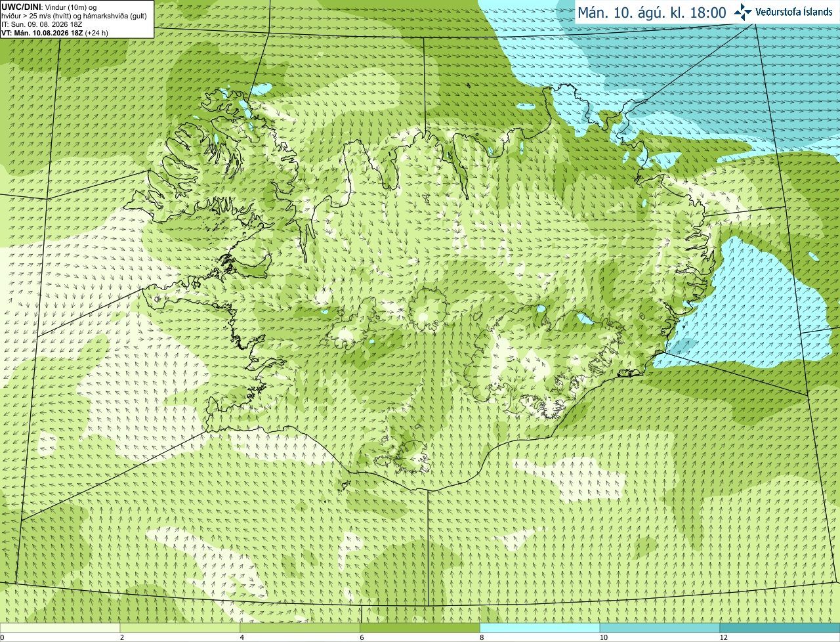This screenshot has height=642, width=840.
Task: Pick the palest 0–2 legend color band
Action: click(x=60, y=628)
